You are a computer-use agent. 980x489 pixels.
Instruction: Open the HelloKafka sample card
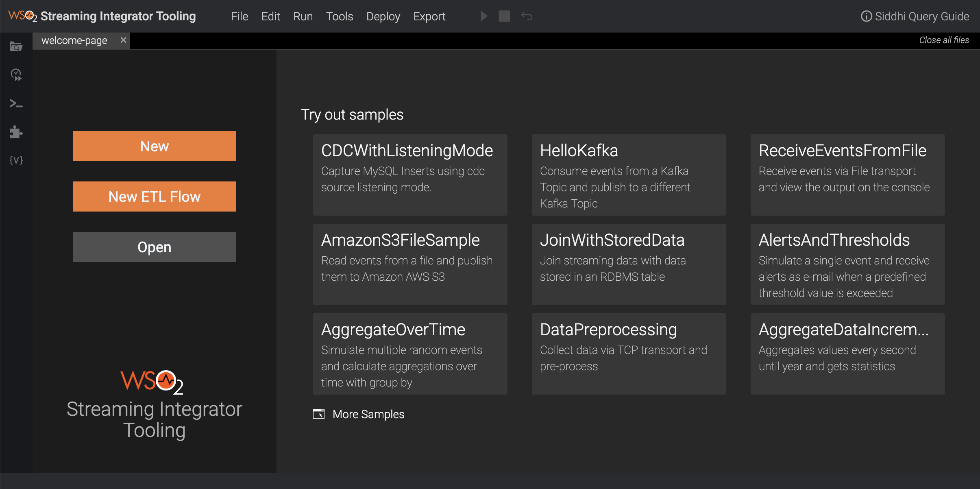(629, 175)
